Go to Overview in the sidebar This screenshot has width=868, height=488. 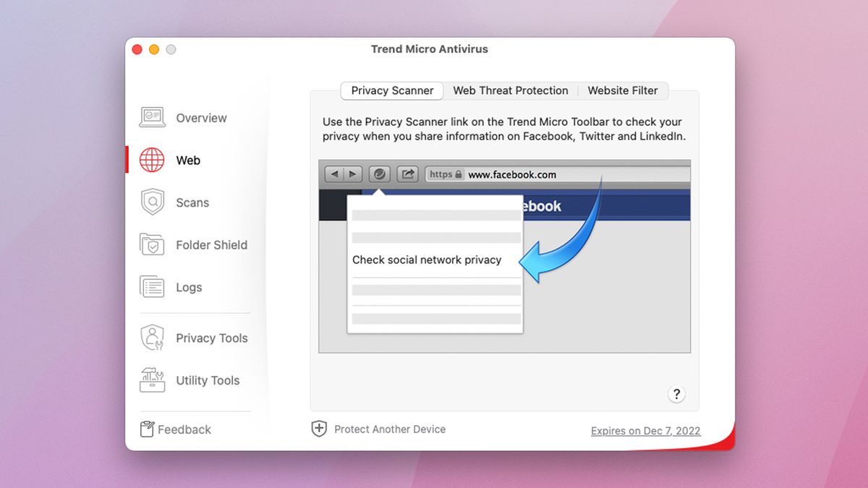click(201, 118)
